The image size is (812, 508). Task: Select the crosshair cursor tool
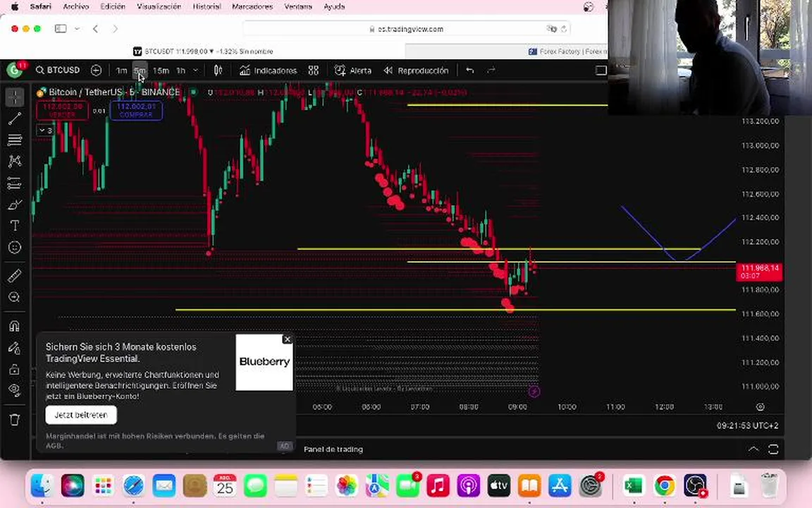[x=15, y=97]
